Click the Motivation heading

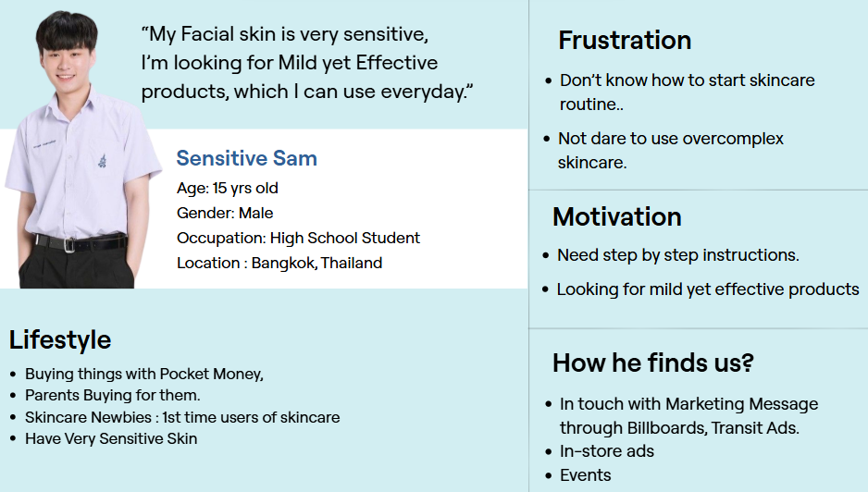pos(617,216)
